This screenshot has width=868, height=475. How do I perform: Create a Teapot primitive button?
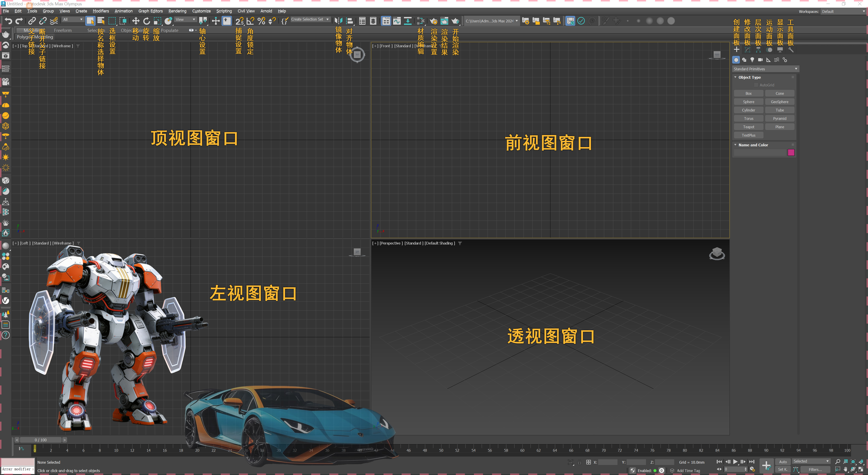748,127
